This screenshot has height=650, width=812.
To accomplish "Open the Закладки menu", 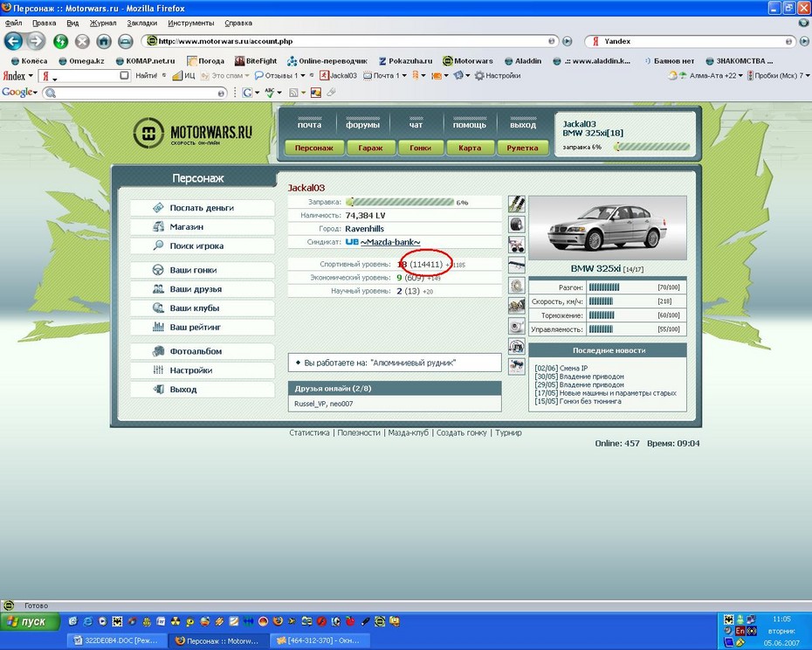I will click(142, 24).
